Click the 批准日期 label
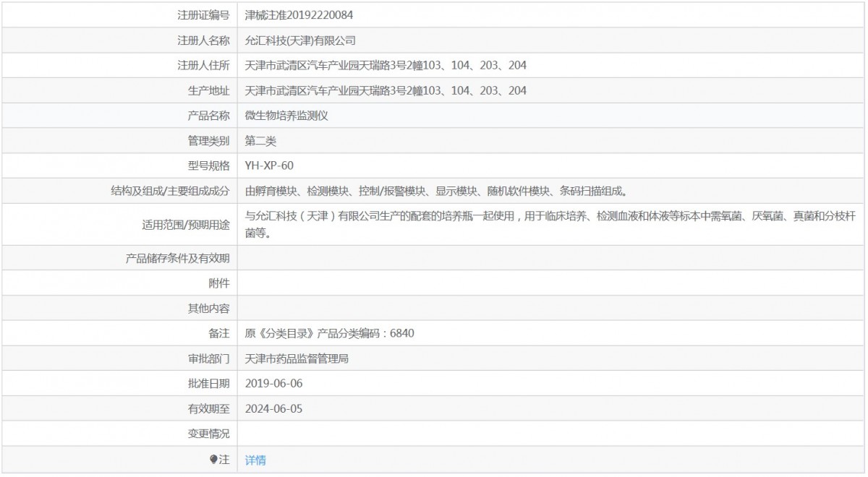Image resolution: width=868 pixels, height=477 pixels. point(208,383)
